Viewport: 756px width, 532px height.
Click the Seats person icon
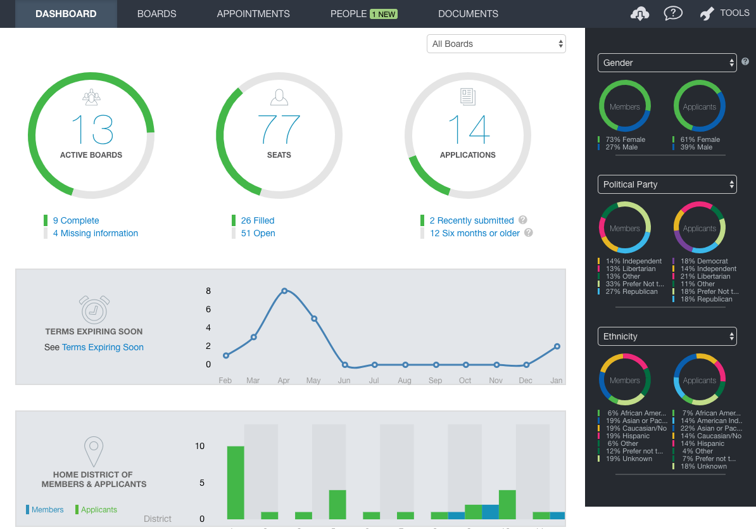coord(279,97)
